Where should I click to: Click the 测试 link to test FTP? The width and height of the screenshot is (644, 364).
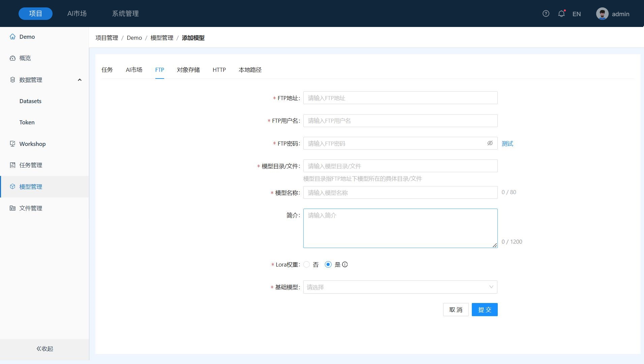[x=507, y=144]
